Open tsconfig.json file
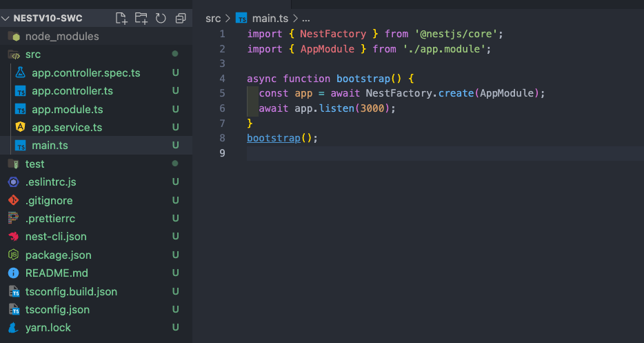 coord(96,309)
